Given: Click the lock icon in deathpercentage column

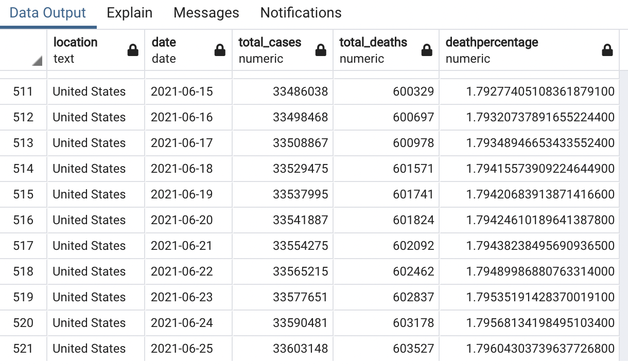Looking at the screenshot, I should tap(607, 50).
